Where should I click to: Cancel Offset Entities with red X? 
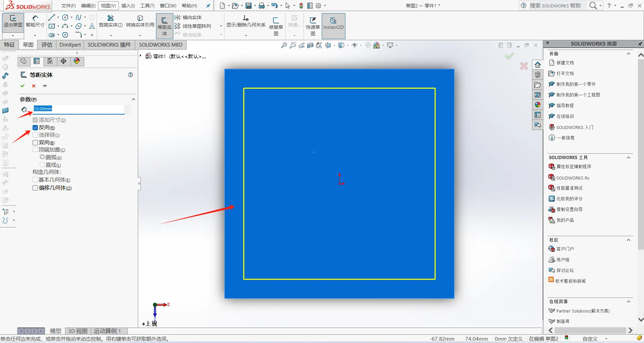(34, 86)
